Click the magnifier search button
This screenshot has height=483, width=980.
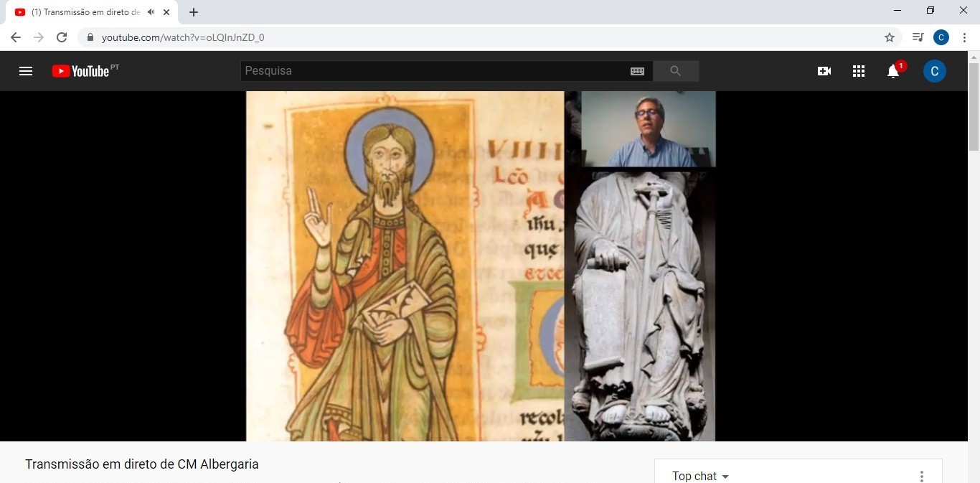pyautogui.click(x=675, y=71)
